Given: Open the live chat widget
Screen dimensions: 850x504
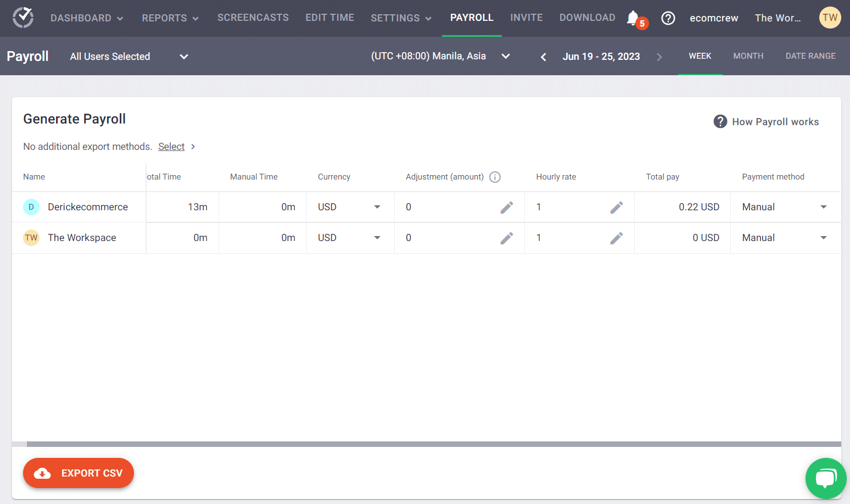Looking at the screenshot, I should (x=826, y=478).
